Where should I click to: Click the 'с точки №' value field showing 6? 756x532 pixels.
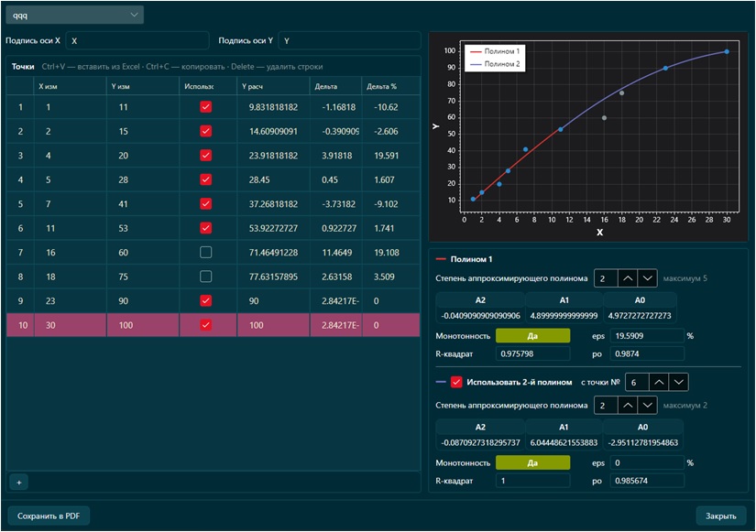pos(637,382)
